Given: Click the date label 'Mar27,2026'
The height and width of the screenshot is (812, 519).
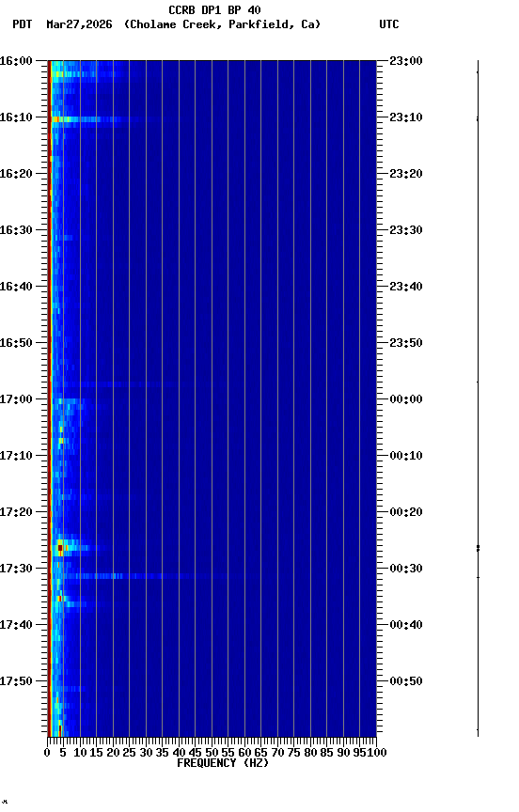Looking at the screenshot, I should tap(79, 24).
